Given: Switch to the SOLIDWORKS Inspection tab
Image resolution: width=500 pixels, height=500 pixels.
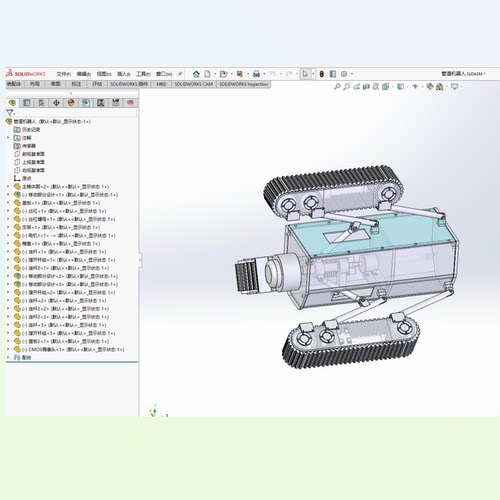Looking at the screenshot, I should [244, 84].
